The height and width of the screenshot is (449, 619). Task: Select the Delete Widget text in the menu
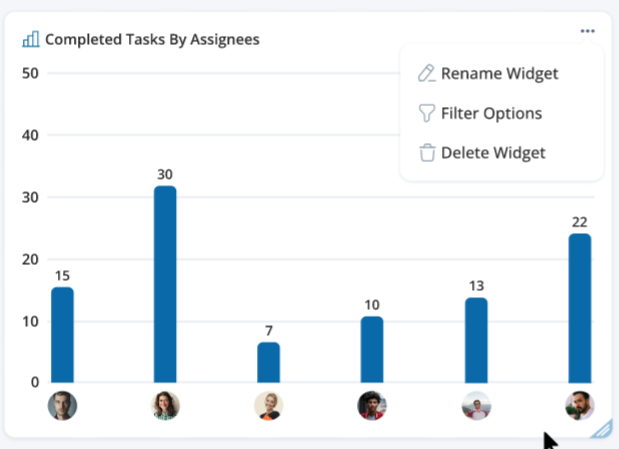[493, 153]
